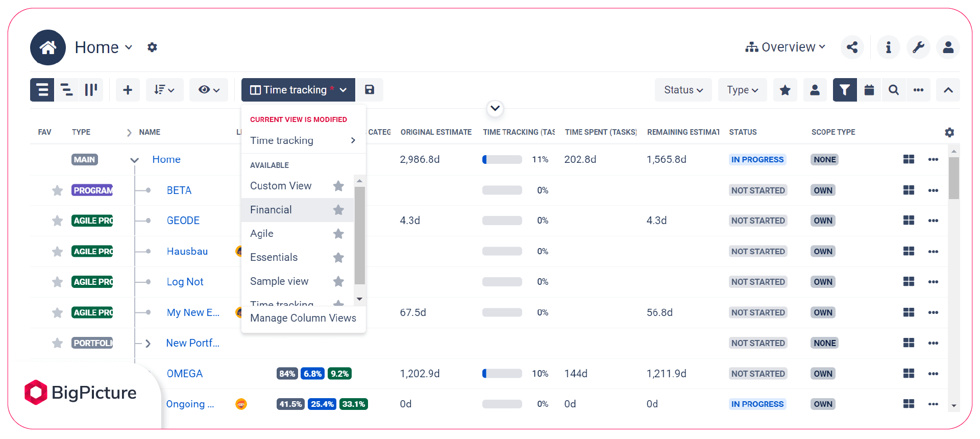Screen dimensions: 980x439
Task: Open the OMEGA project link
Action: click(185, 374)
